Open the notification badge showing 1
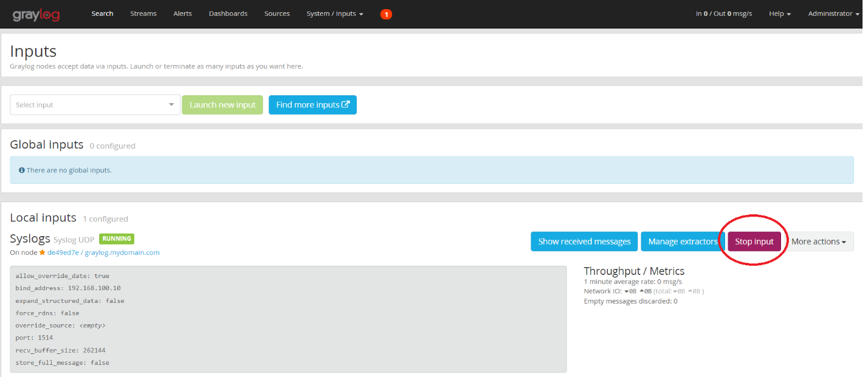 (386, 14)
